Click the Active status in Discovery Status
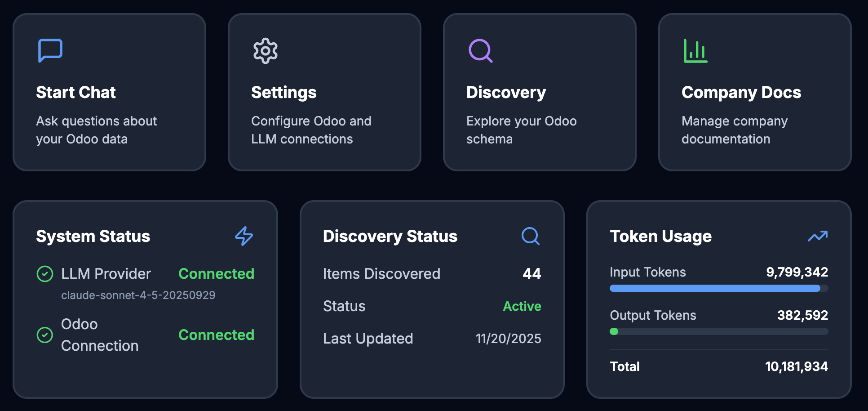The image size is (868, 411). pos(522,306)
